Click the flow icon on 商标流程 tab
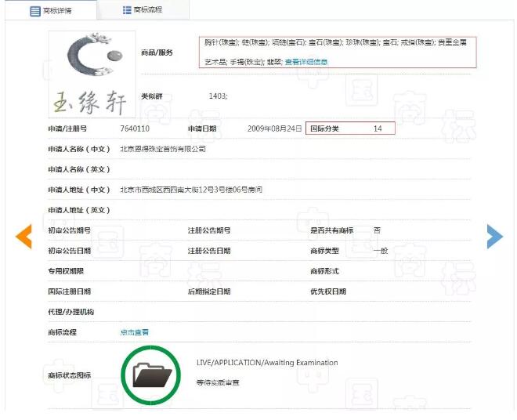The width and height of the screenshot is (517, 420). [x=127, y=10]
